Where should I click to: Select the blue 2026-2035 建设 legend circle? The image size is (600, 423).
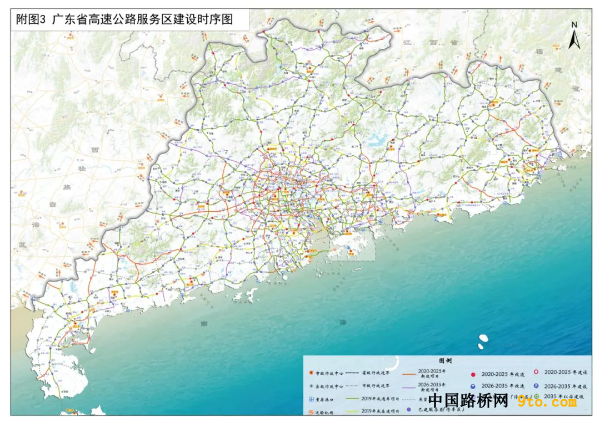(x=535, y=384)
